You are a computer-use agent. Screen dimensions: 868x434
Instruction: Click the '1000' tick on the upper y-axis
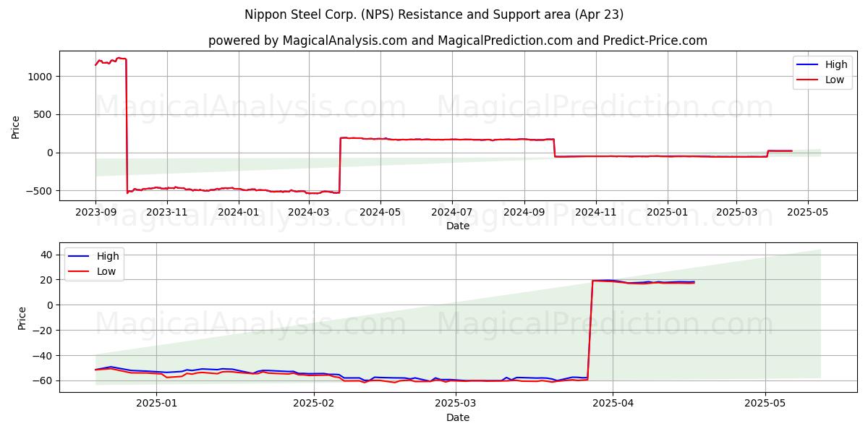[42, 77]
